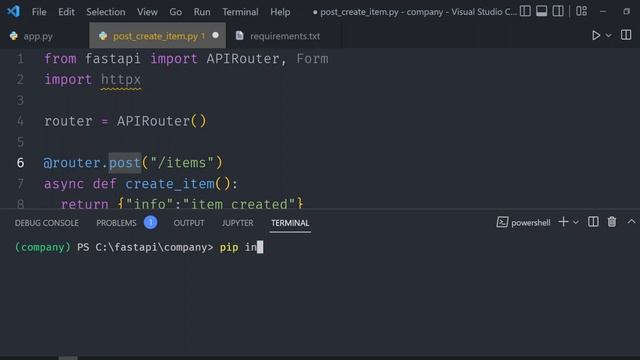Switch to the Debug Console panel tab
This screenshot has width=640, height=360.
47,223
